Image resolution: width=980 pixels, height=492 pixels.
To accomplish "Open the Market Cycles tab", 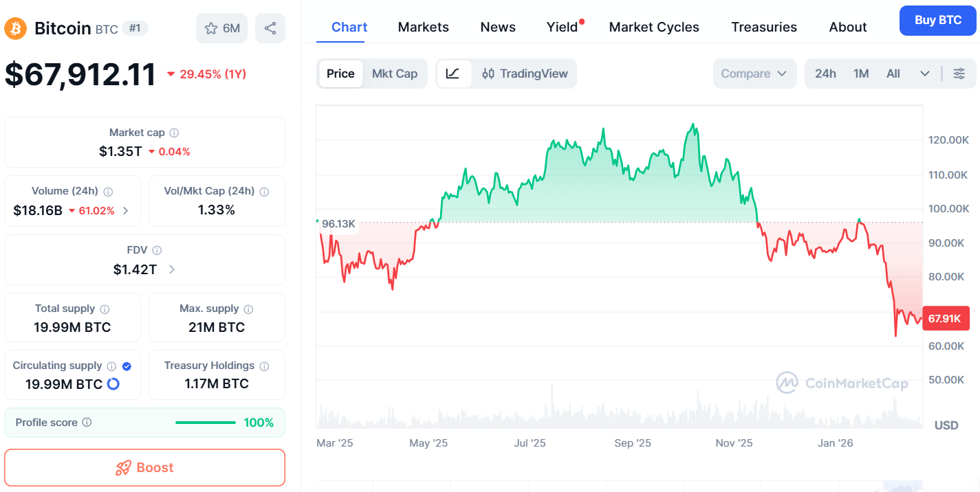I will [654, 27].
